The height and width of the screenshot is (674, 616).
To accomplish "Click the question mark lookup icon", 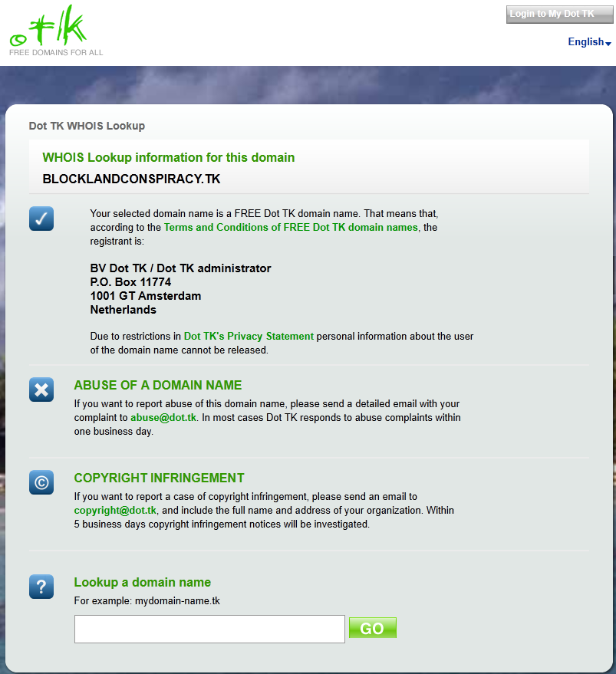I will pos(41,587).
